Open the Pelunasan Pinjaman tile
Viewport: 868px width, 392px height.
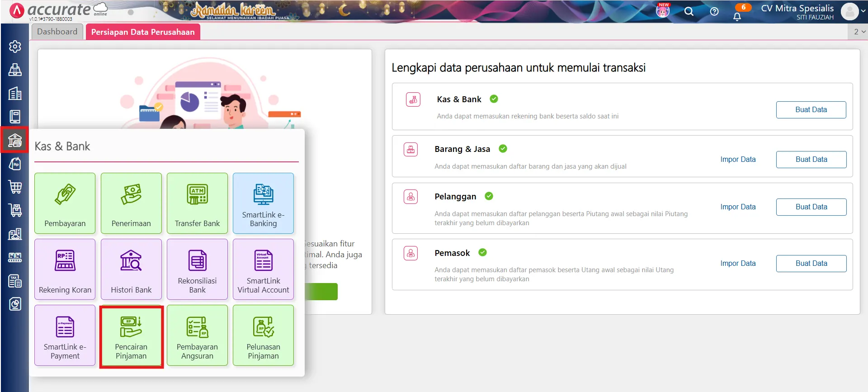click(x=263, y=335)
